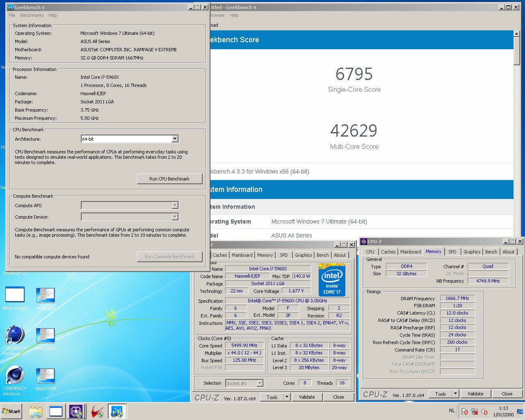The height and width of the screenshot is (420, 525).
Task: Click Close button in CPU-Z memory window
Action: tap(507, 394)
